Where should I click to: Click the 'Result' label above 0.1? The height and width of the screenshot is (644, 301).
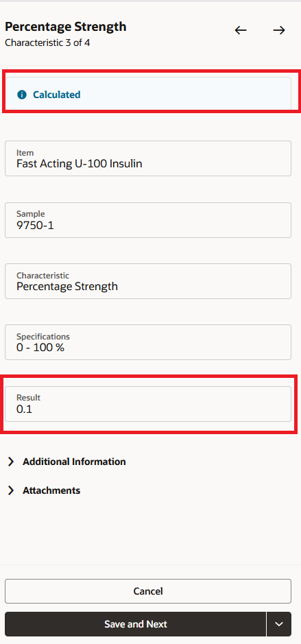28,398
